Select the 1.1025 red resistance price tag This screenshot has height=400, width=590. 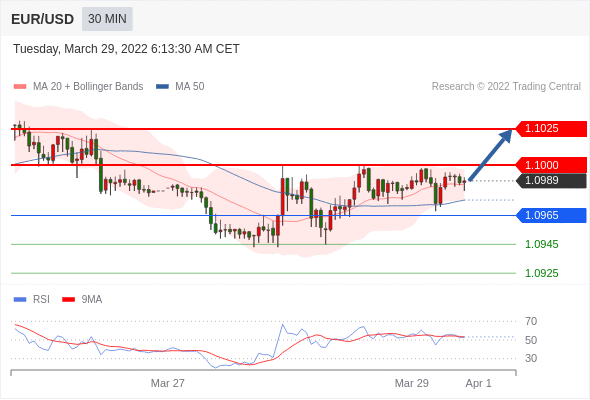coord(551,129)
